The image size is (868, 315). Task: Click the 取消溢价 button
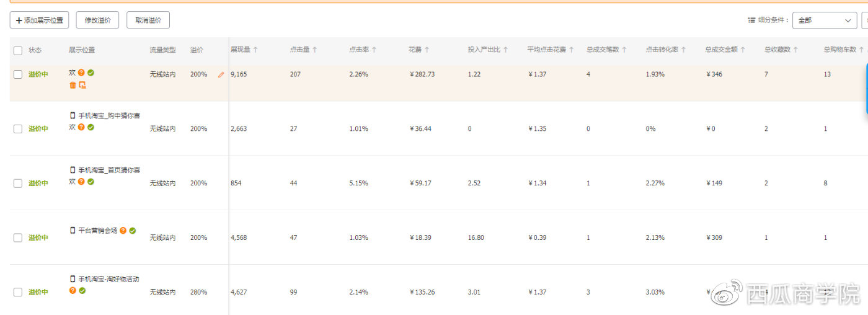pyautogui.click(x=148, y=20)
